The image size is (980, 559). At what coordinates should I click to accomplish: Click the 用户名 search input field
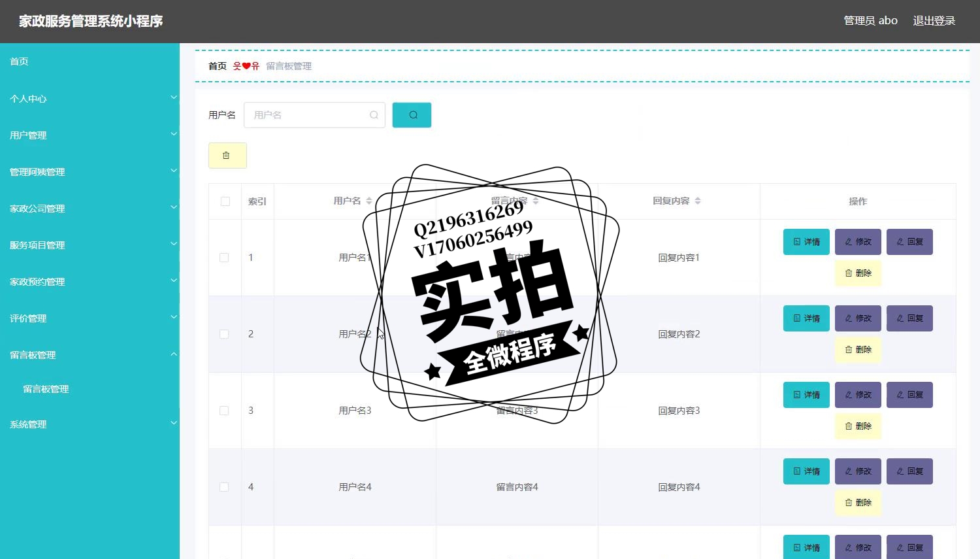click(314, 115)
